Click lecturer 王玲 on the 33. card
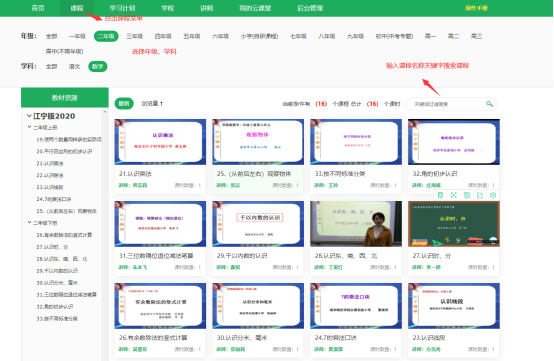This screenshot has height=361, width=554. coord(333,185)
